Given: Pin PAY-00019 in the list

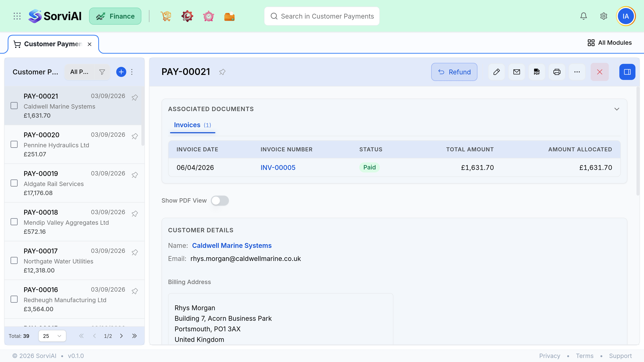Looking at the screenshot, I should [x=135, y=175].
